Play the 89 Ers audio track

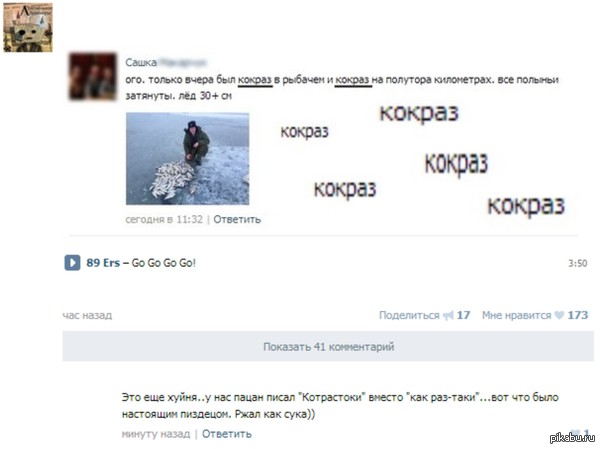pos(72,263)
